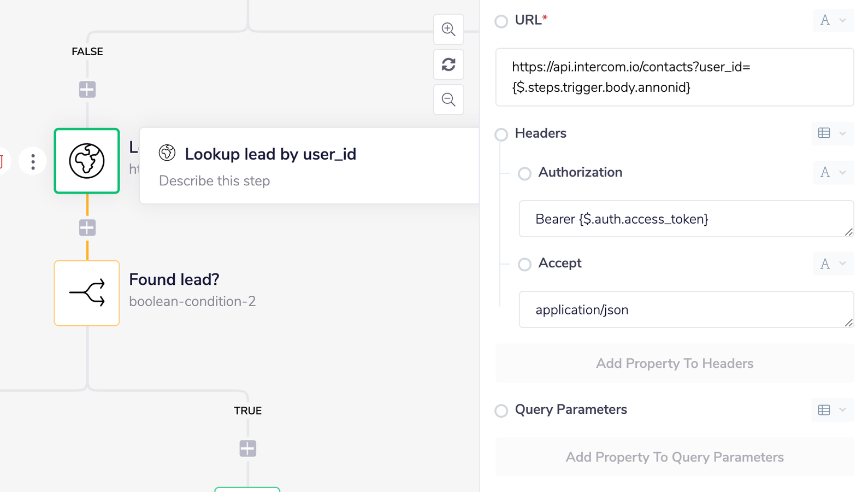Screen dimensions: 868x492
Task: Open the Query Parameters type dropdown
Action: [x=832, y=410]
